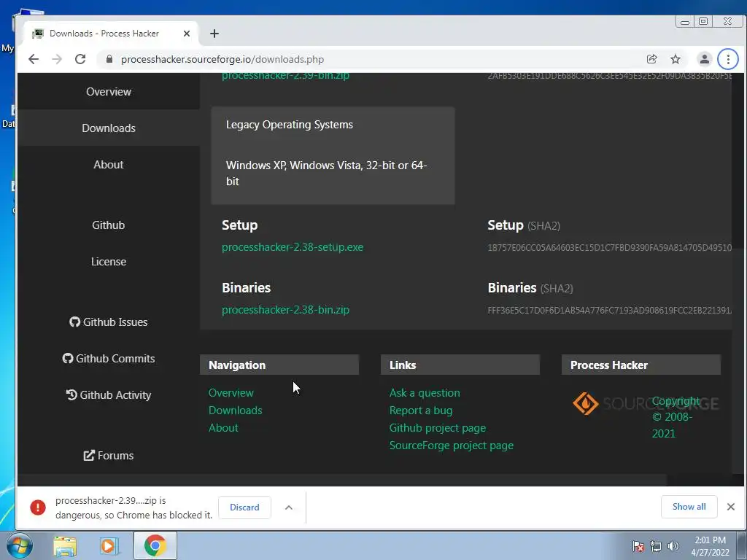
Task: Open Github project page link
Action: [x=438, y=427]
